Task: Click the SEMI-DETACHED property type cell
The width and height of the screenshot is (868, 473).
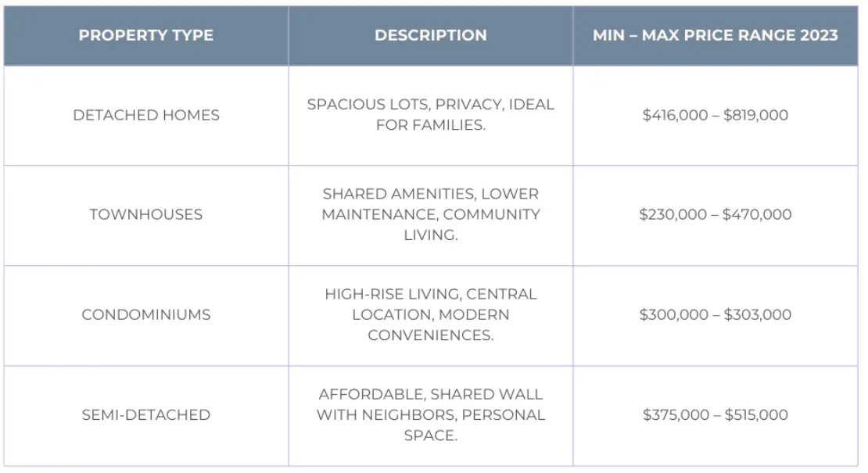Action: (x=146, y=414)
